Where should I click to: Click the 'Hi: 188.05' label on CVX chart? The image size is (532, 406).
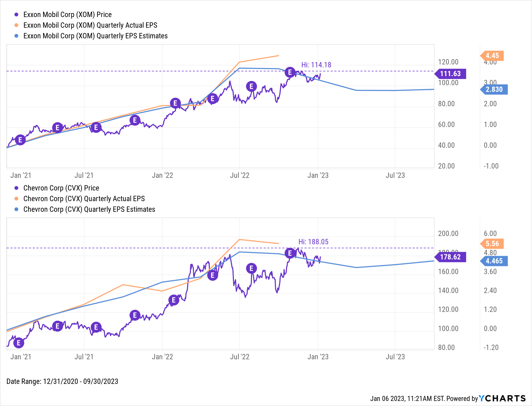coord(313,242)
